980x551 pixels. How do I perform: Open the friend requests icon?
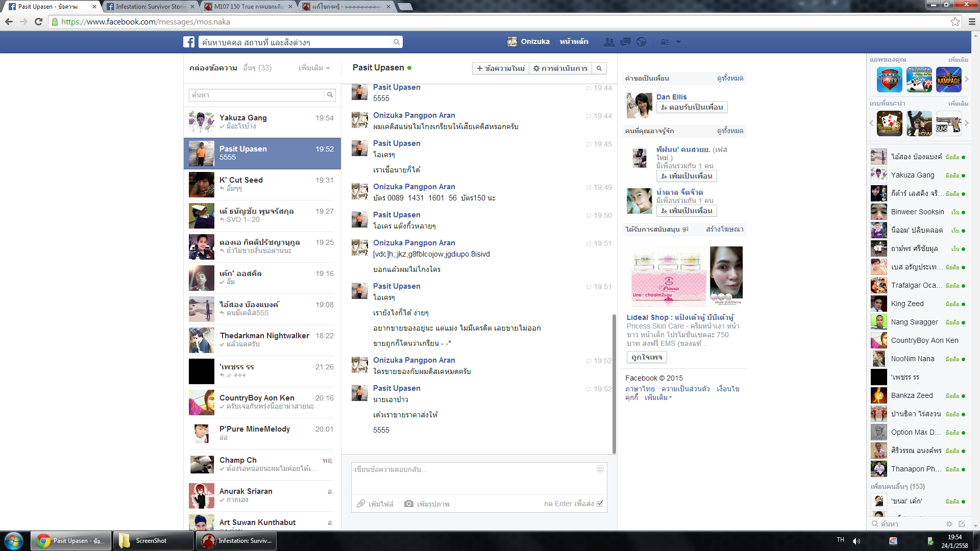[x=609, y=42]
